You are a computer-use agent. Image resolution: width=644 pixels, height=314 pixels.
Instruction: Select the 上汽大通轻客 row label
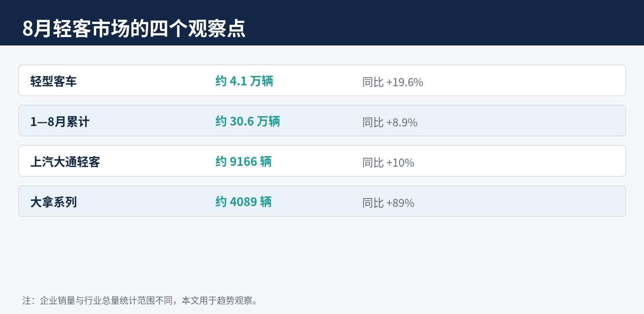[65, 162]
